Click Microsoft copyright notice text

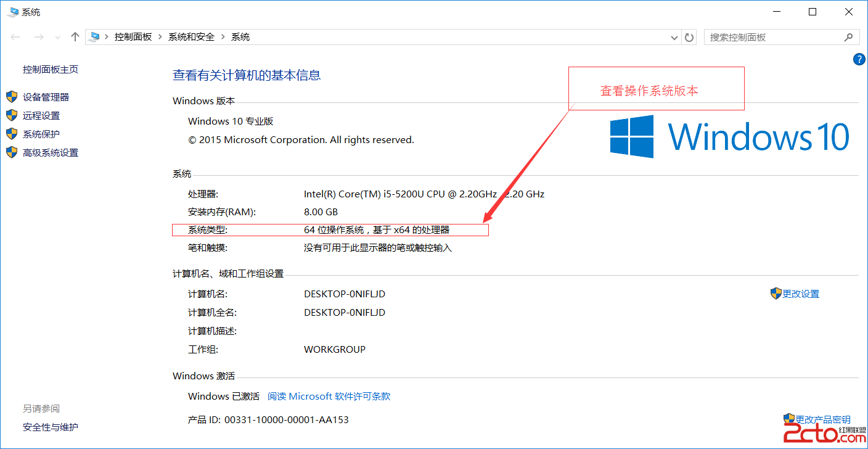301,140
